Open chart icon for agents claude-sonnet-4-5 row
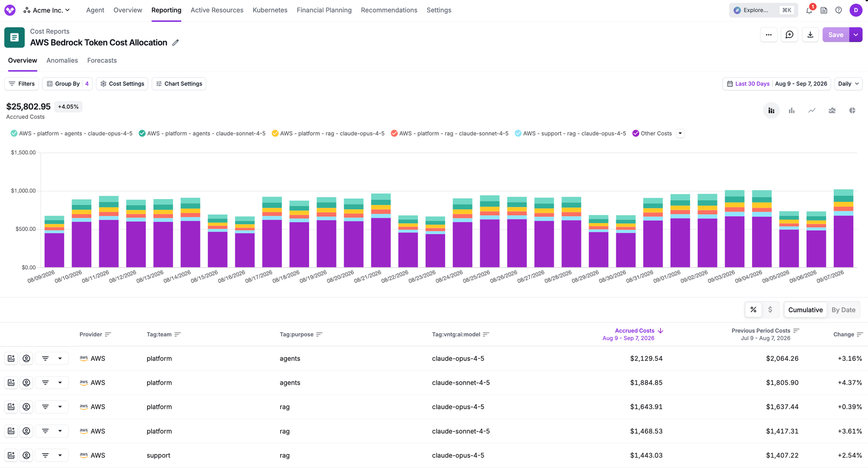Screen dimensions: 868x468 tap(11, 383)
